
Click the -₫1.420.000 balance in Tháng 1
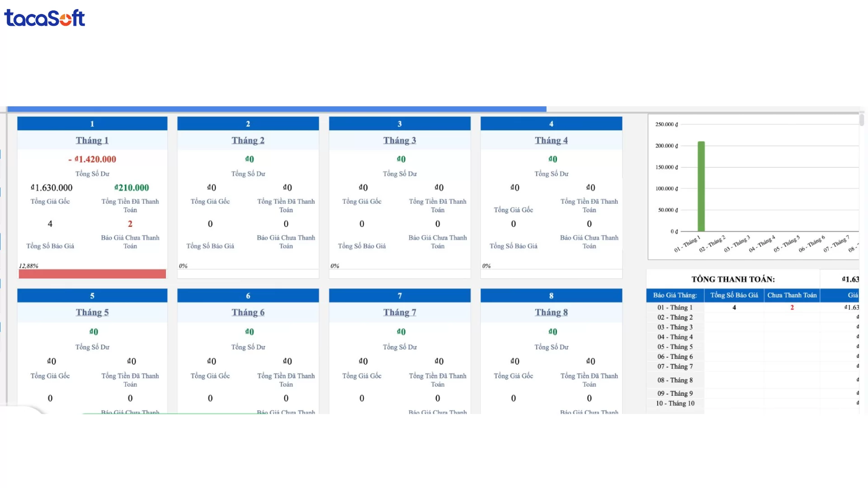click(92, 160)
